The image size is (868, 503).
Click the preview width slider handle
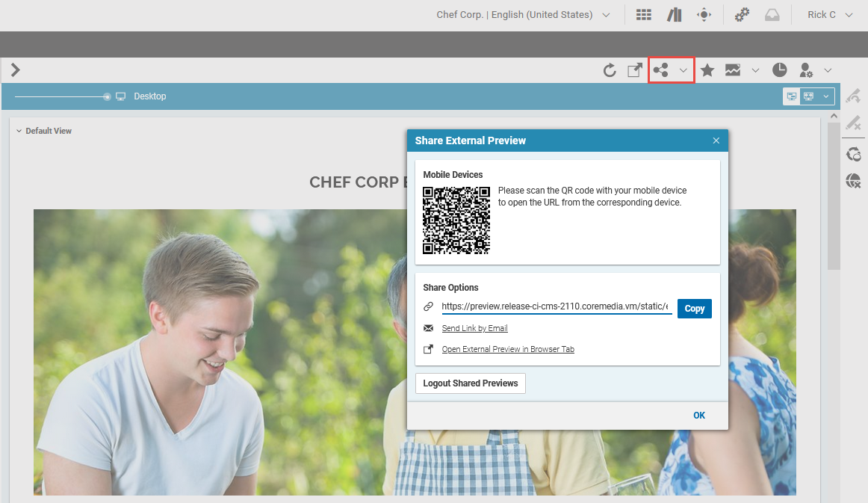tap(108, 96)
